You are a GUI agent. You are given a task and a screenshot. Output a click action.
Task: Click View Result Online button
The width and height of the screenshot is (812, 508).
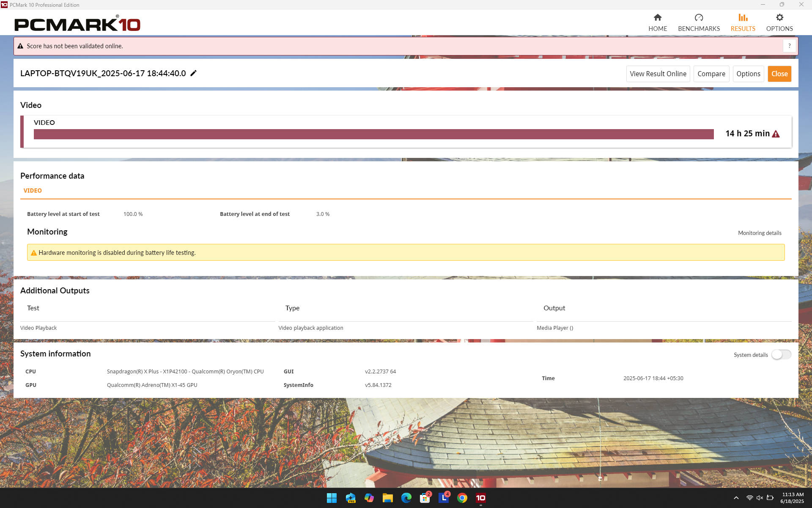click(x=658, y=74)
